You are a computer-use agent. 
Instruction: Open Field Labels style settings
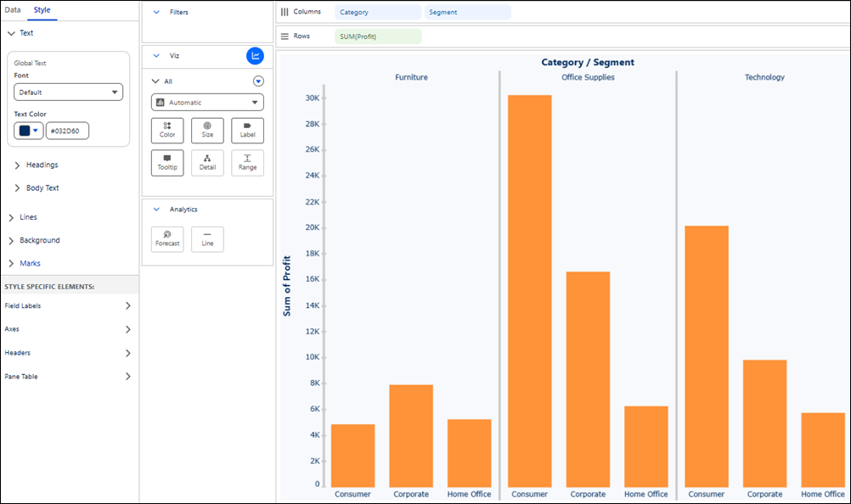[x=68, y=305]
